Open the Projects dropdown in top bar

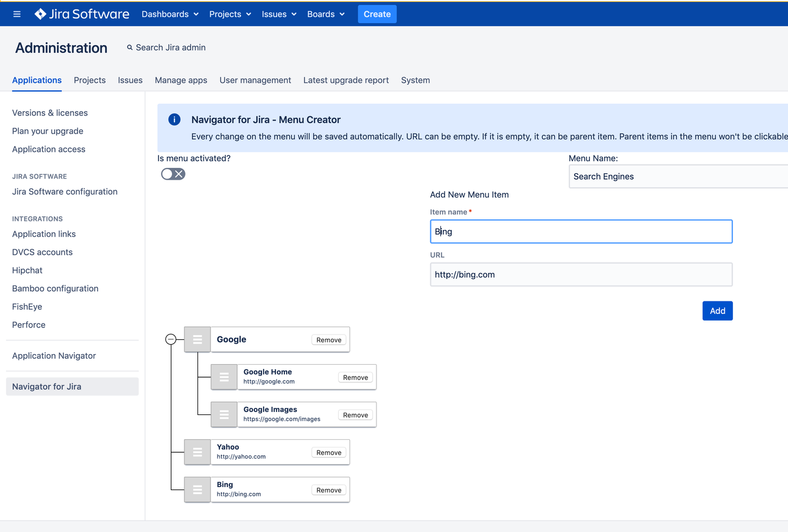tap(231, 14)
